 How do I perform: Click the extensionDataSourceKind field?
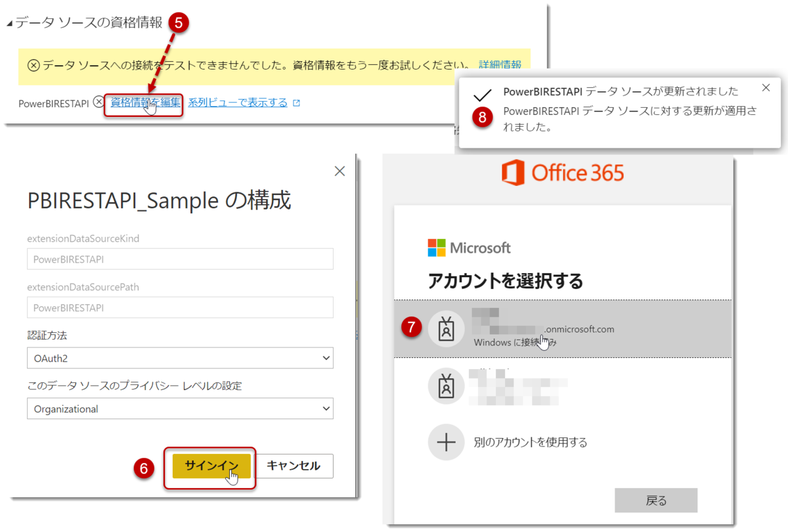pos(180,259)
